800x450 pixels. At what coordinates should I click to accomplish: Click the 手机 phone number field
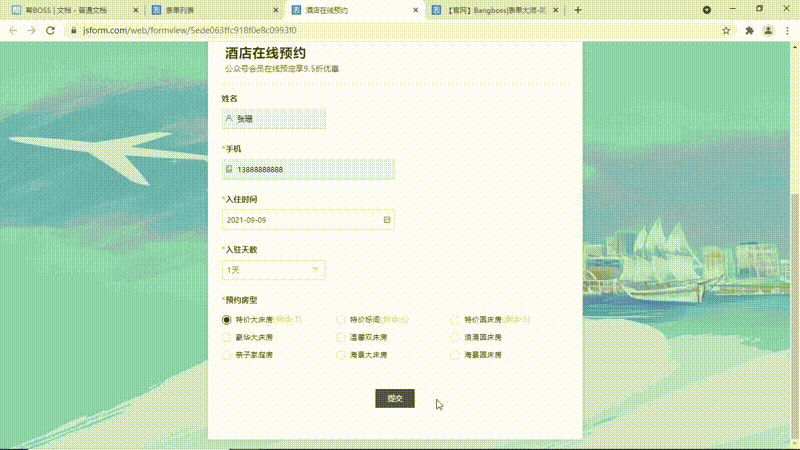[308, 169]
